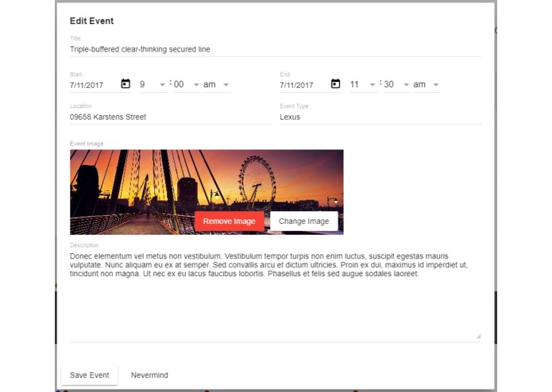Edit the Location field '09658 Karstens Street'
The height and width of the screenshot is (392, 552).
[x=171, y=117]
